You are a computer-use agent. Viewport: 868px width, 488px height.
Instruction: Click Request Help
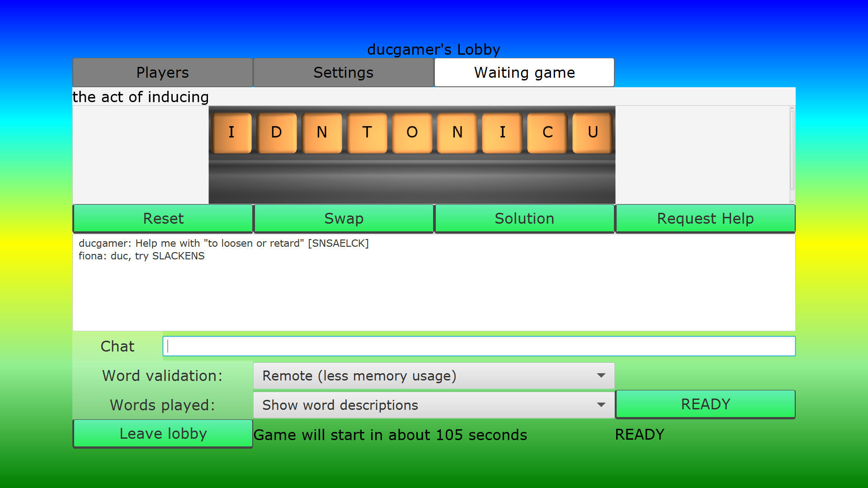705,218
